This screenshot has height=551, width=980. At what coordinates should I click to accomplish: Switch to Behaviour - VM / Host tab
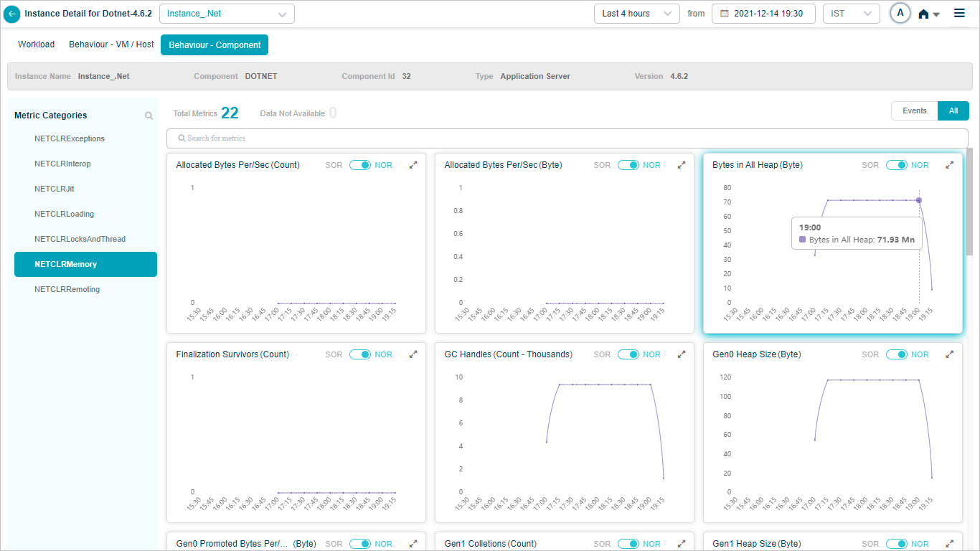click(111, 44)
